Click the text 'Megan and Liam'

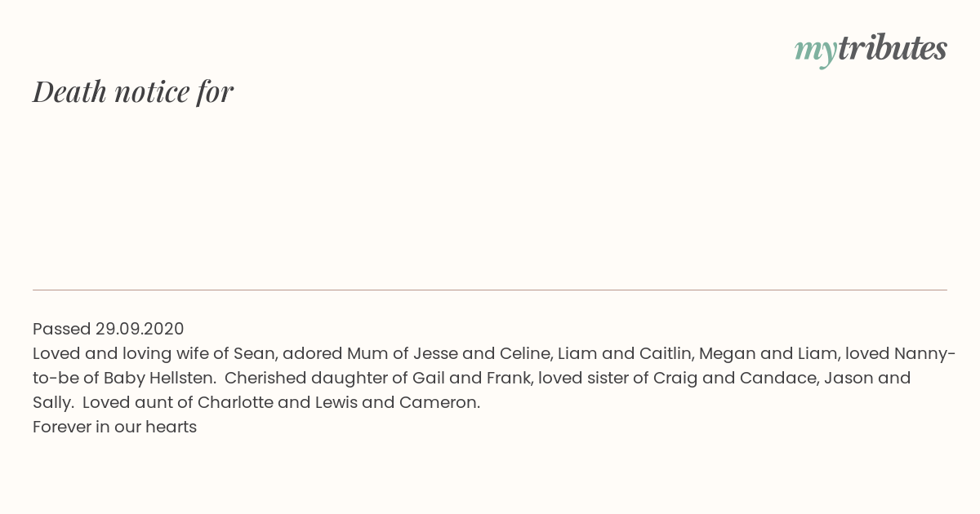(768, 353)
